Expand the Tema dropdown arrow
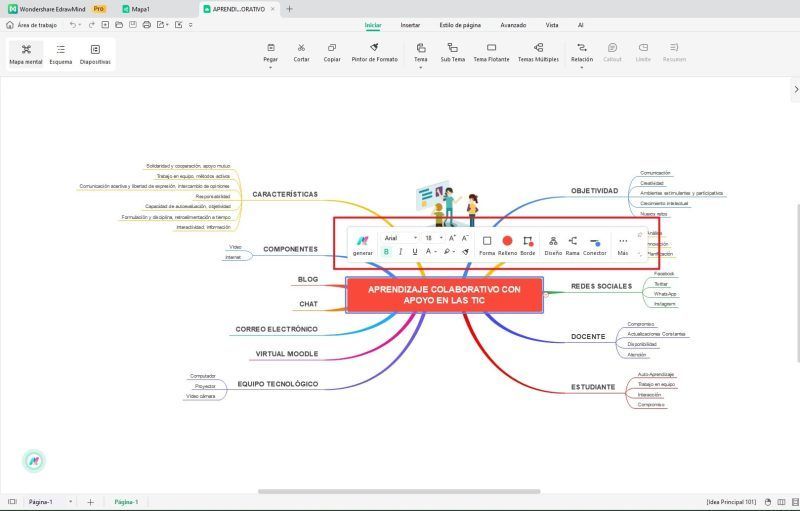 (x=420, y=67)
